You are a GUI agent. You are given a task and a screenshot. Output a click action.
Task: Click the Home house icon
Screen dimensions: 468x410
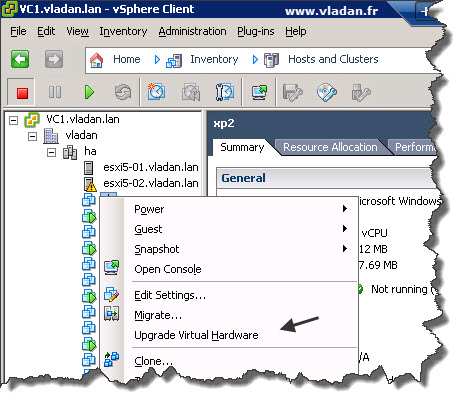tap(97, 60)
